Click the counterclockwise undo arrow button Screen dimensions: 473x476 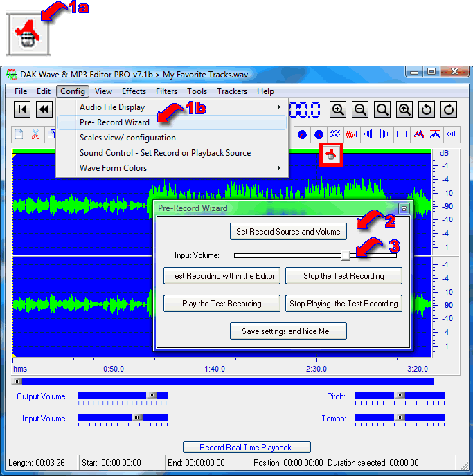click(x=427, y=109)
